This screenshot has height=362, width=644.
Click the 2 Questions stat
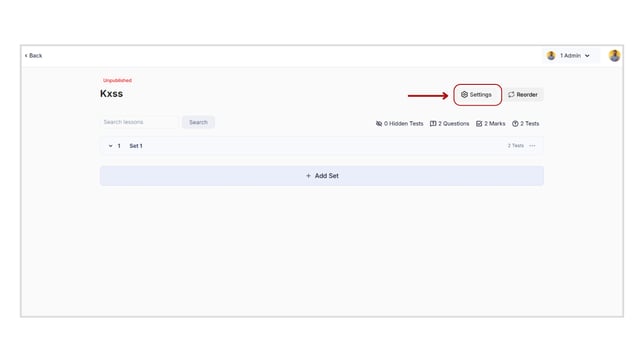[x=449, y=123]
